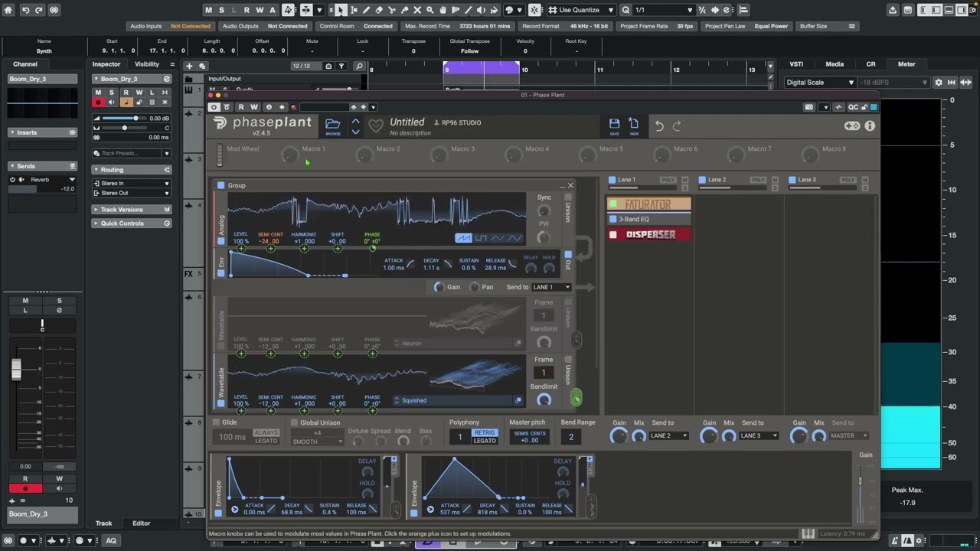Mute Lane 1 with the M button

coord(684,180)
